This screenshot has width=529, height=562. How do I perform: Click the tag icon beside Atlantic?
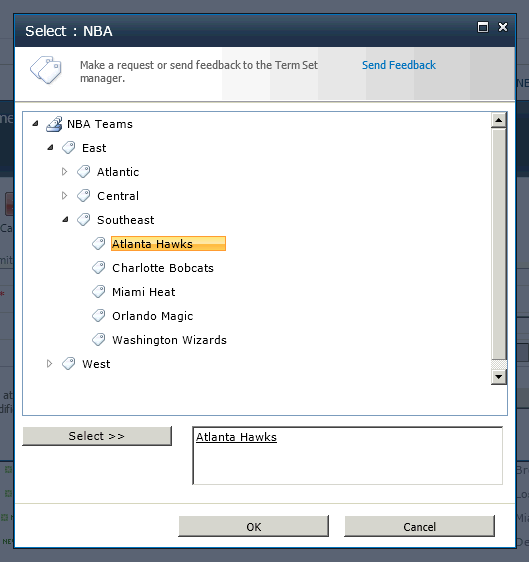pos(84,172)
